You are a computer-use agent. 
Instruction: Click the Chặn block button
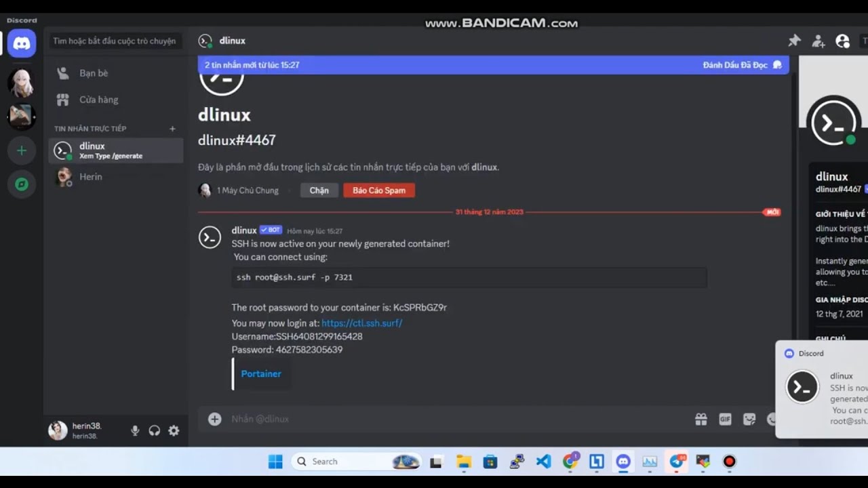tap(319, 190)
